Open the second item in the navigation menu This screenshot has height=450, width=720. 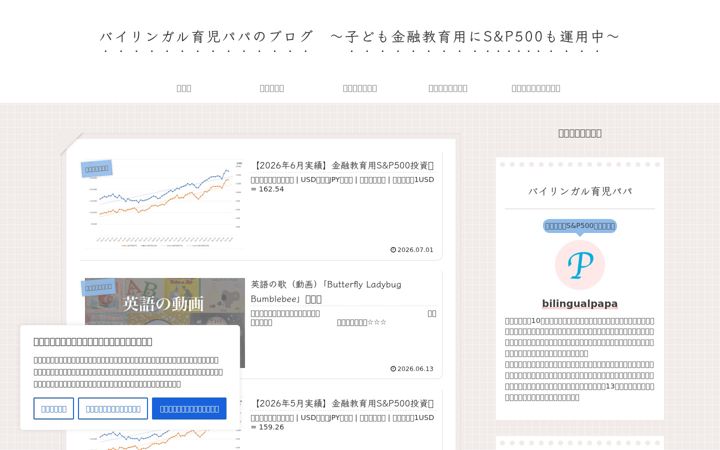point(272,88)
